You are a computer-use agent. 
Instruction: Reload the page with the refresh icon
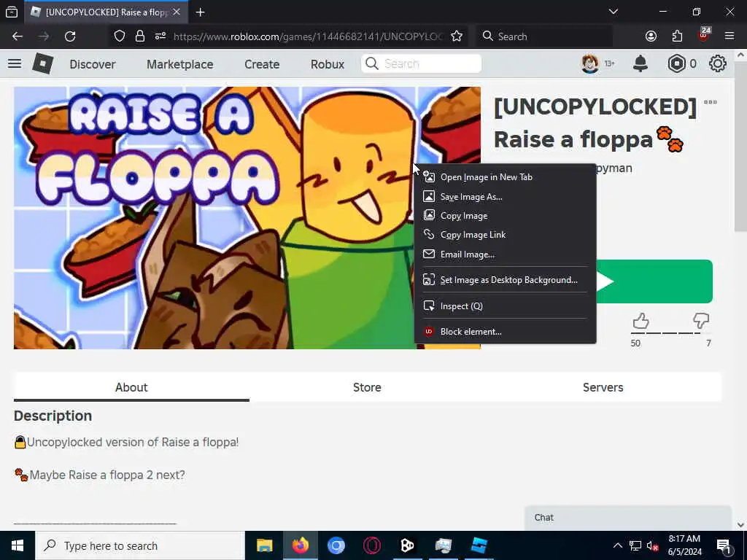70,36
